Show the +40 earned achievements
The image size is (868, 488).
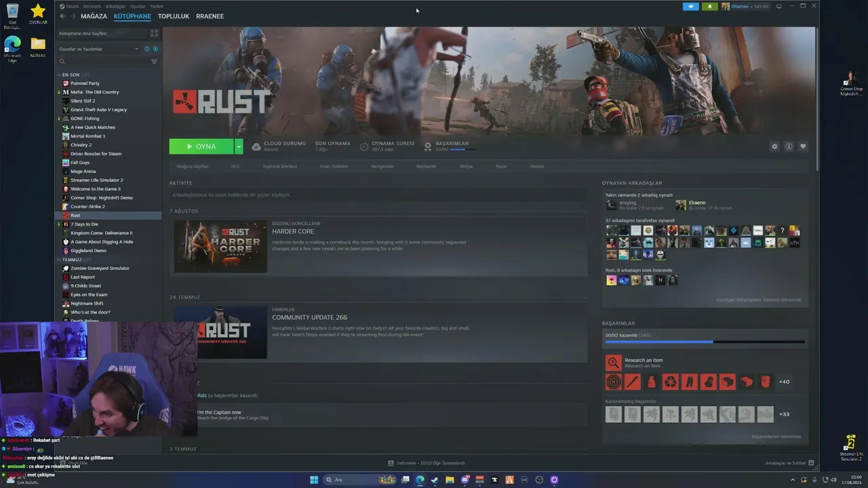pos(784,382)
